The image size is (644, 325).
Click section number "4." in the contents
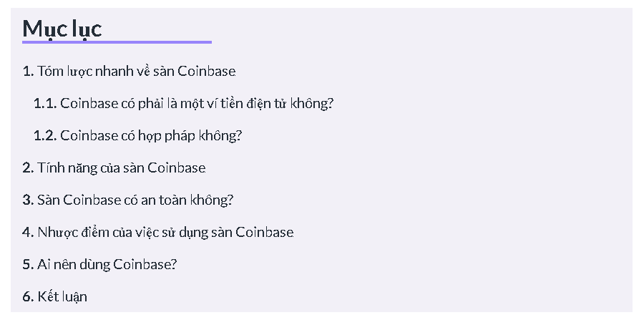tap(28, 233)
